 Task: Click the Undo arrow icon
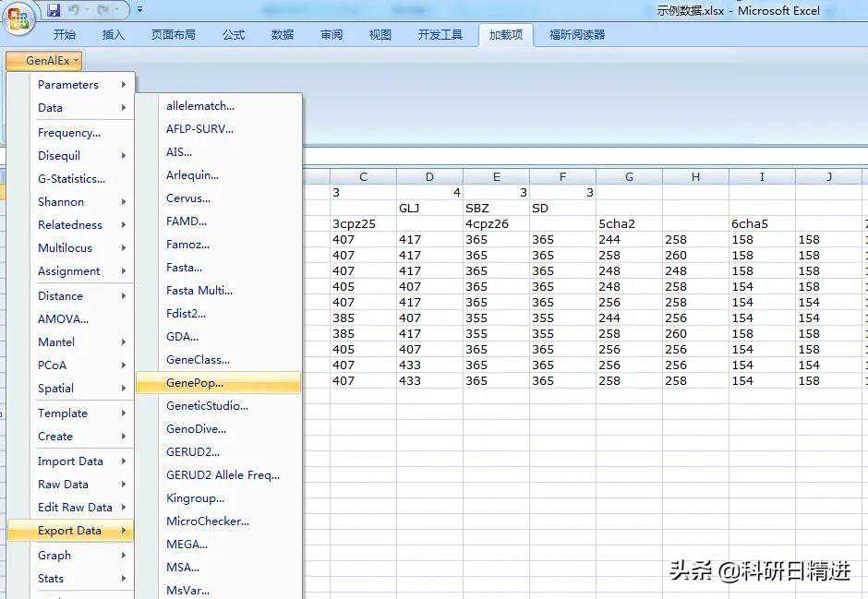click(76, 10)
